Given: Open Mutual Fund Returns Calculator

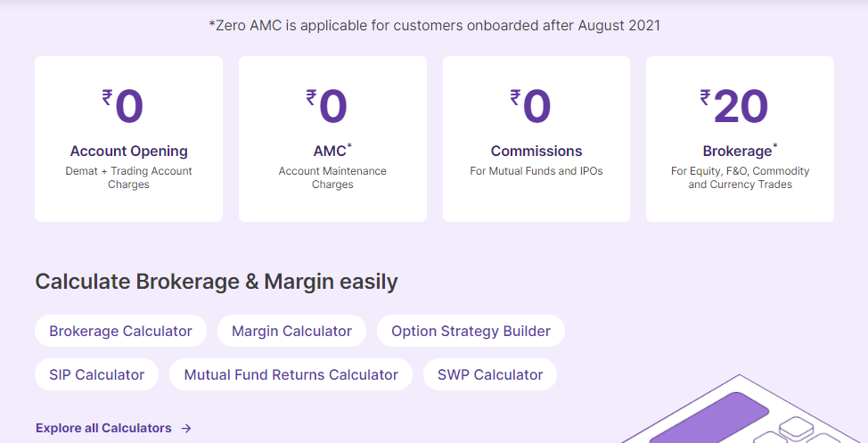Looking at the screenshot, I should pyautogui.click(x=291, y=375).
